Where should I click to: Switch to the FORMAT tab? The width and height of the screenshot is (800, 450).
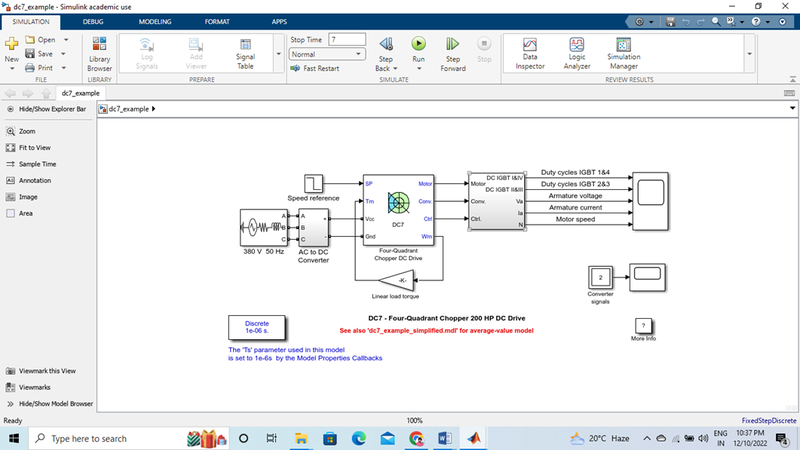coord(217,22)
